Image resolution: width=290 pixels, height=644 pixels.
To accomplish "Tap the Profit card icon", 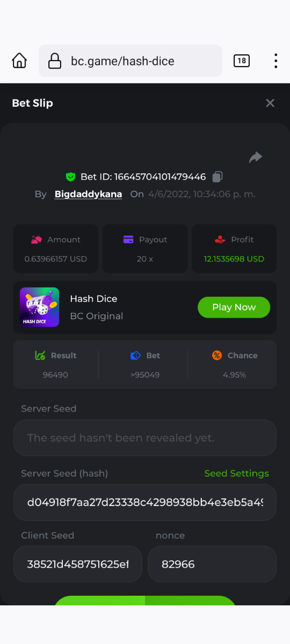I will tap(220, 239).
